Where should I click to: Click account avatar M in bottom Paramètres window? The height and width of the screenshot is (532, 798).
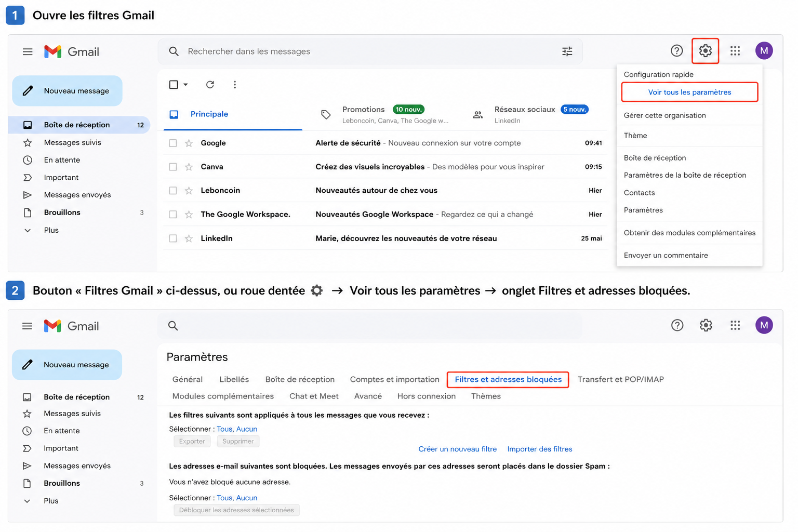(764, 325)
